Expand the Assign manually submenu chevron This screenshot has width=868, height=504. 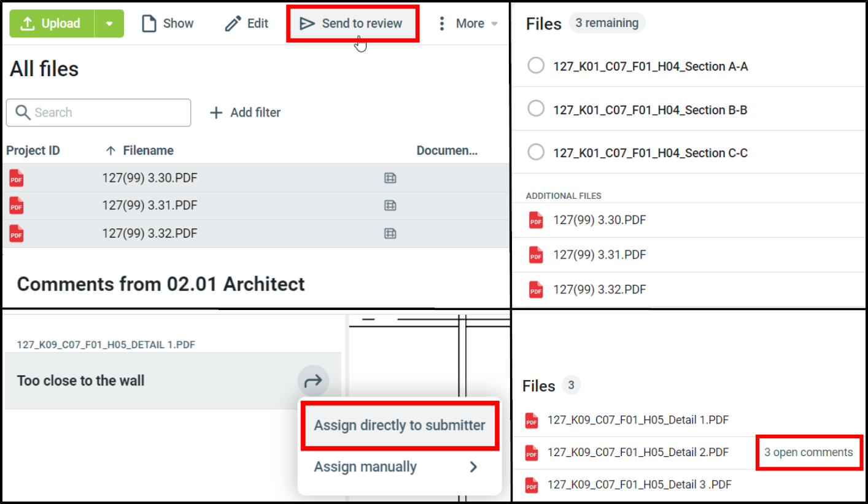coord(473,467)
